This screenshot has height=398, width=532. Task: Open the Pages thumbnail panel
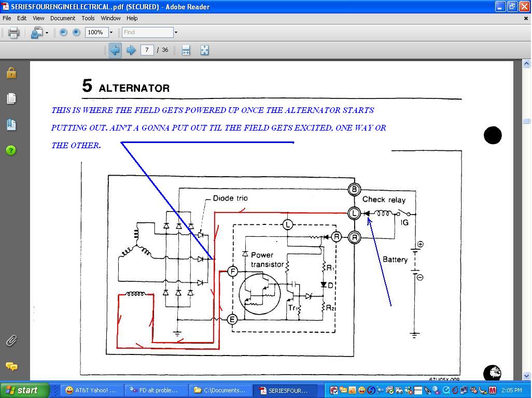(11, 98)
